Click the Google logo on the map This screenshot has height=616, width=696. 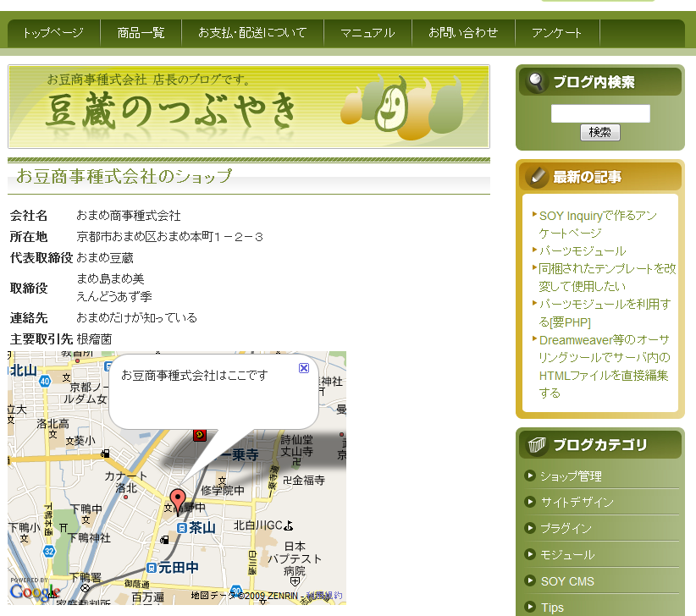point(35,592)
